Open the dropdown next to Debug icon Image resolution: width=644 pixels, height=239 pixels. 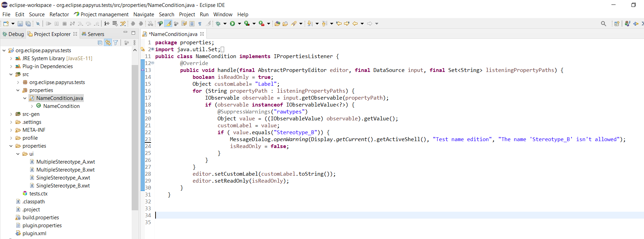[x=225, y=24]
